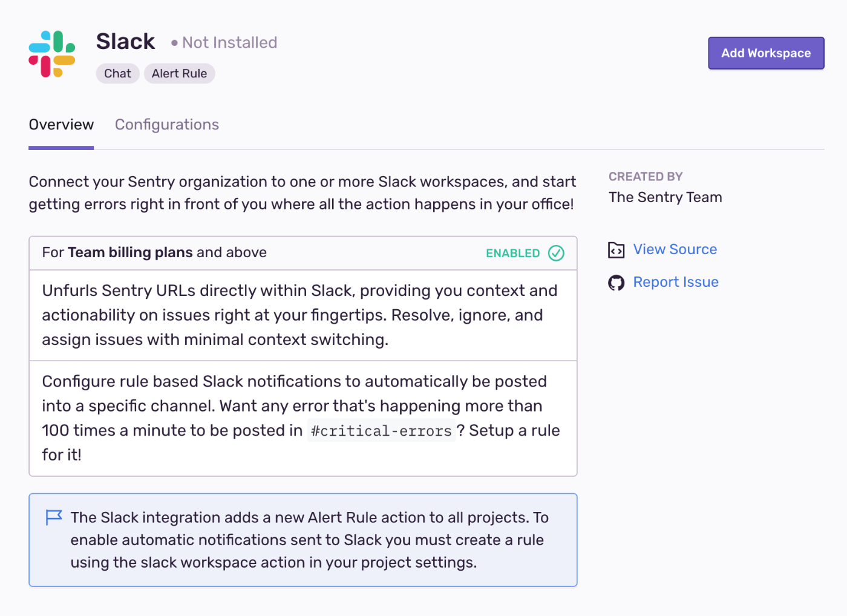Click the Add Workspace button
This screenshot has height=616, width=847.
[x=766, y=53]
